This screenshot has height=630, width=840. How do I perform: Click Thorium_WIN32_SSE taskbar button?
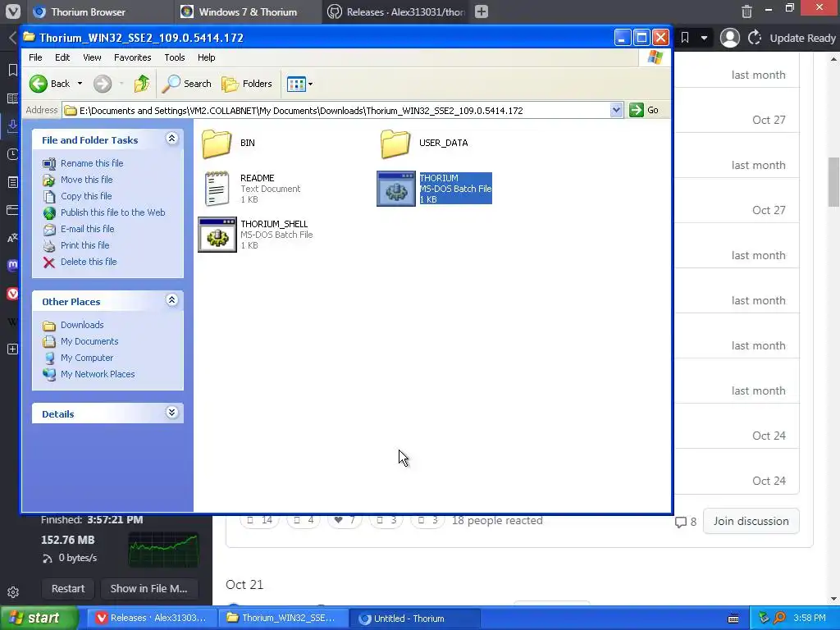click(x=284, y=618)
